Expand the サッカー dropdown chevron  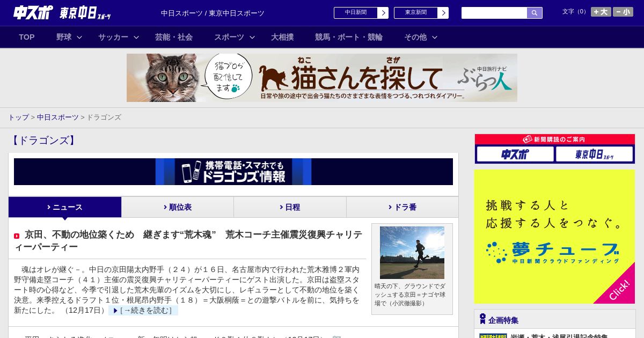[x=136, y=37]
